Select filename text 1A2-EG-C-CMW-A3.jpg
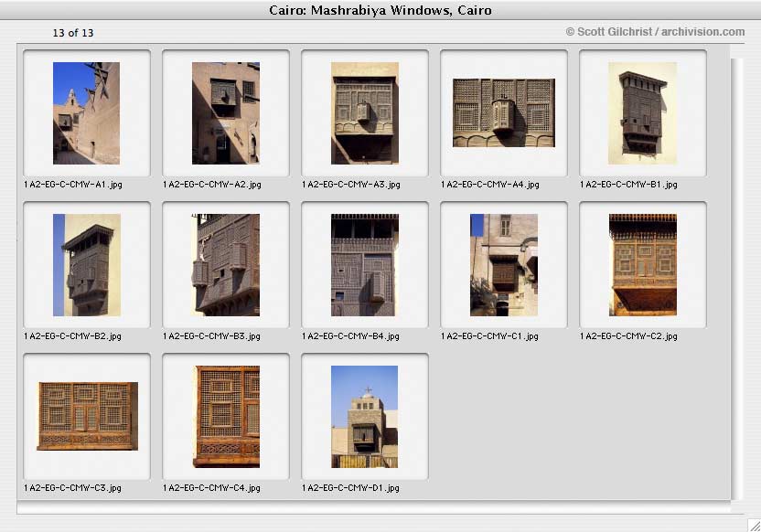Viewport: 761px width, 532px height. click(x=351, y=185)
